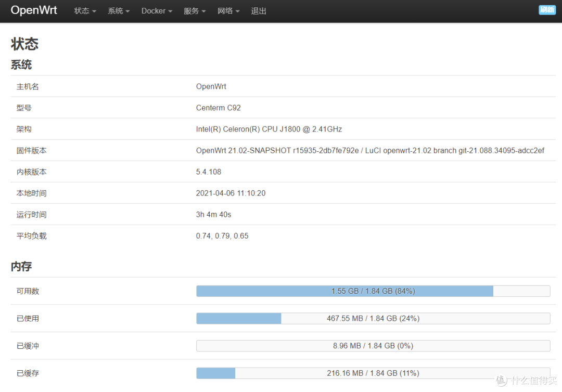Click the 状态 page heading
562x392 pixels.
point(24,44)
